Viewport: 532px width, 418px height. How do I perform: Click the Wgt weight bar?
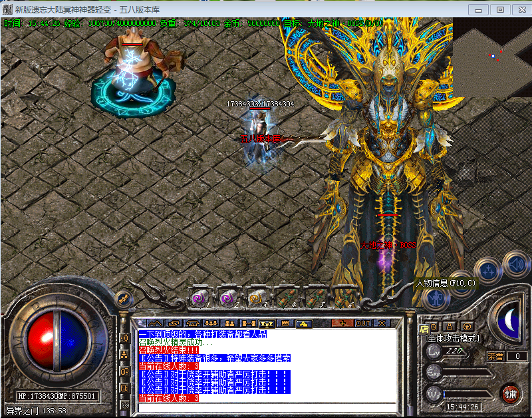point(467,394)
